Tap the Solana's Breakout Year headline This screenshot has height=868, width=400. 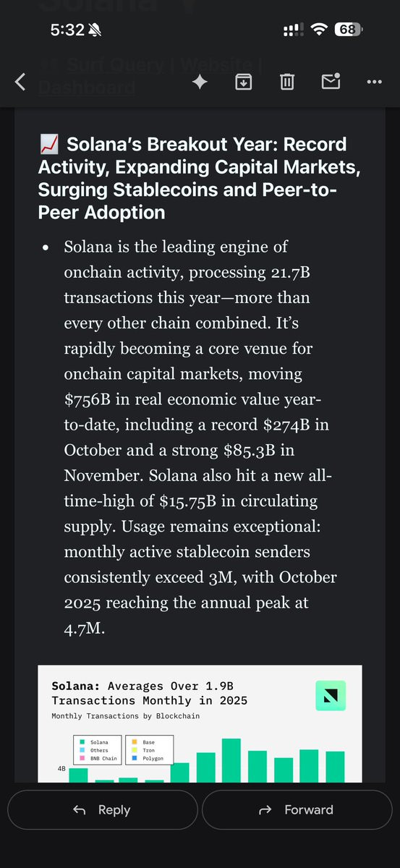[x=200, y=178]
